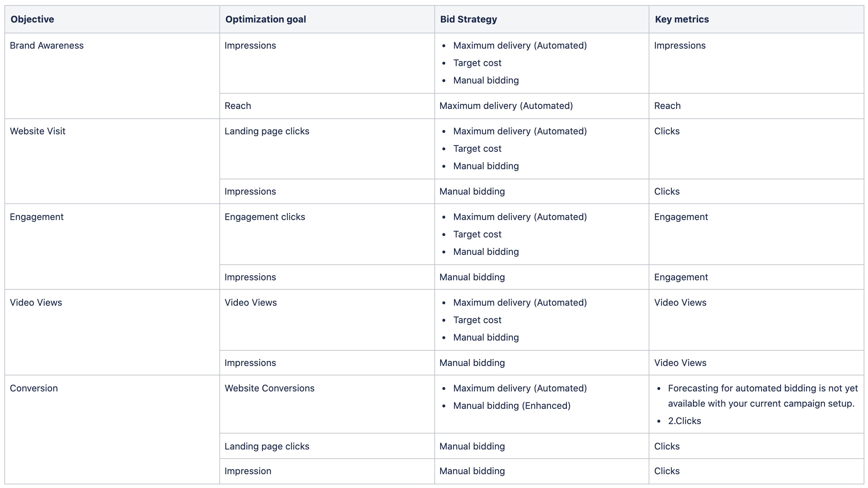The width and height of the screenshot is (868, 488).
Task: Click the Manual bidding (Enhanced) bullet
Action: coord(512,406)
